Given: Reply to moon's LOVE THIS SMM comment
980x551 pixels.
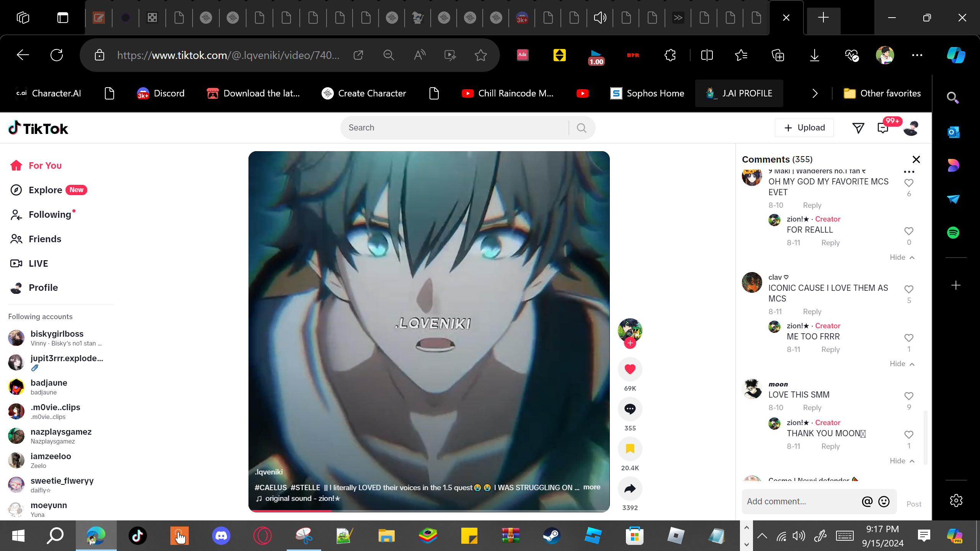Looking at the screenshot, I should pyautogui.click(x=812, y=408).
